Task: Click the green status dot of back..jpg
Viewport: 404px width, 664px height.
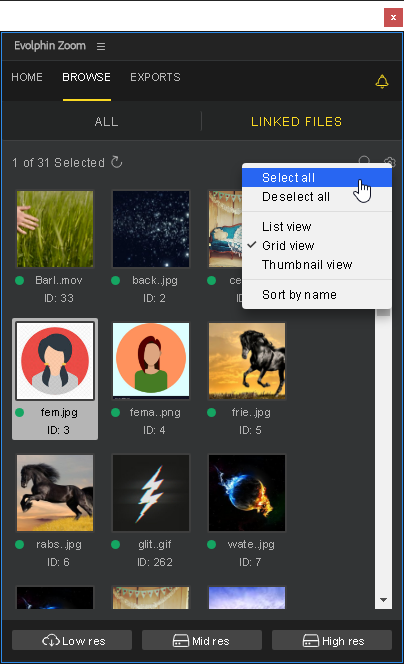Action: coord(116,280)
